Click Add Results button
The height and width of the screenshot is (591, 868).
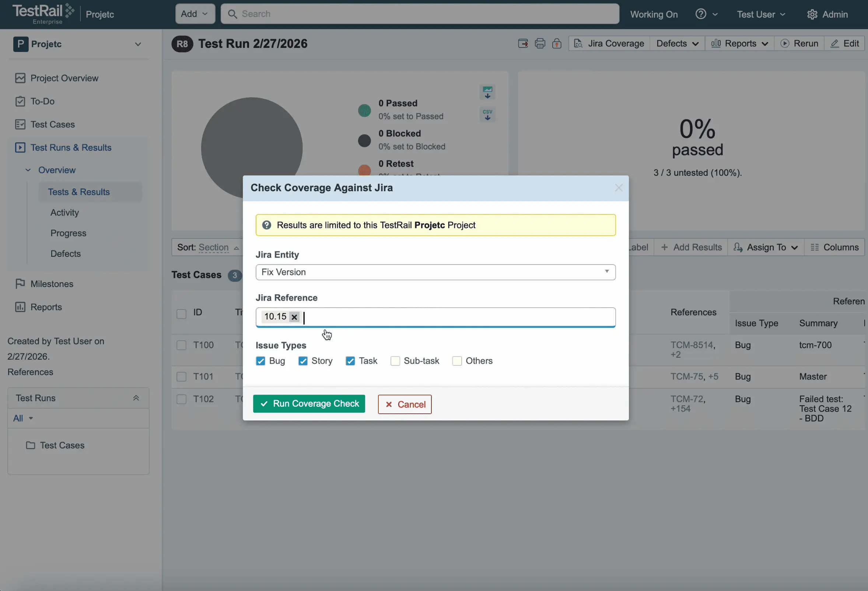tap(691, 247)
